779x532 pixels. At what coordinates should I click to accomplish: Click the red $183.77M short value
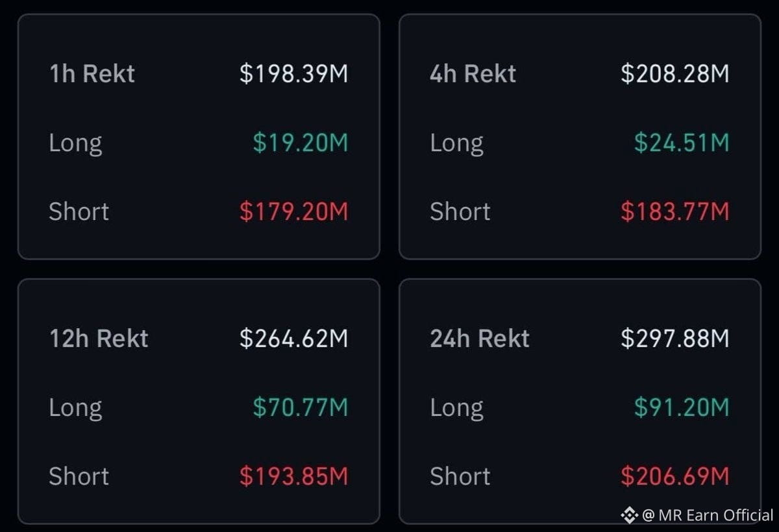coord(675,212)
